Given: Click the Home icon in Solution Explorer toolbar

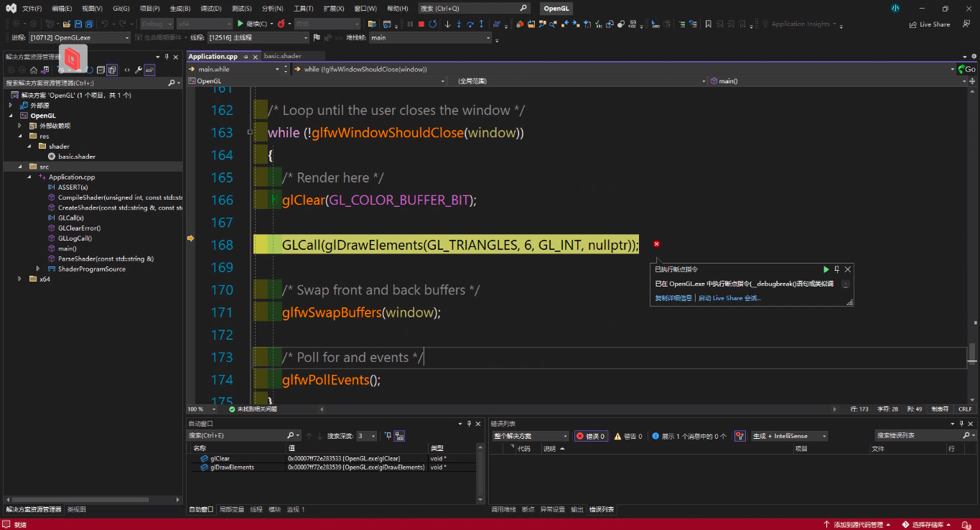Looking at the screenshot, I should [33, 70].
